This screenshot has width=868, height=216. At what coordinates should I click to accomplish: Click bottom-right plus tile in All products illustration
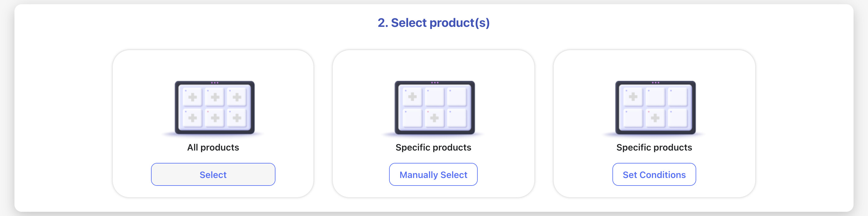(x=237, y=118)
